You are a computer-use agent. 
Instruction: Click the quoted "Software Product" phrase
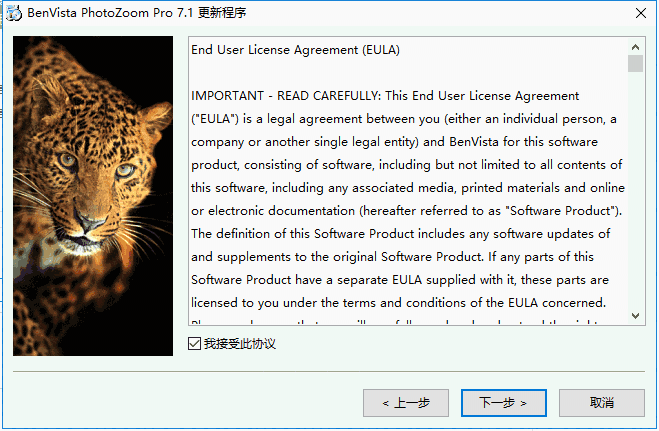coord(562,210)
